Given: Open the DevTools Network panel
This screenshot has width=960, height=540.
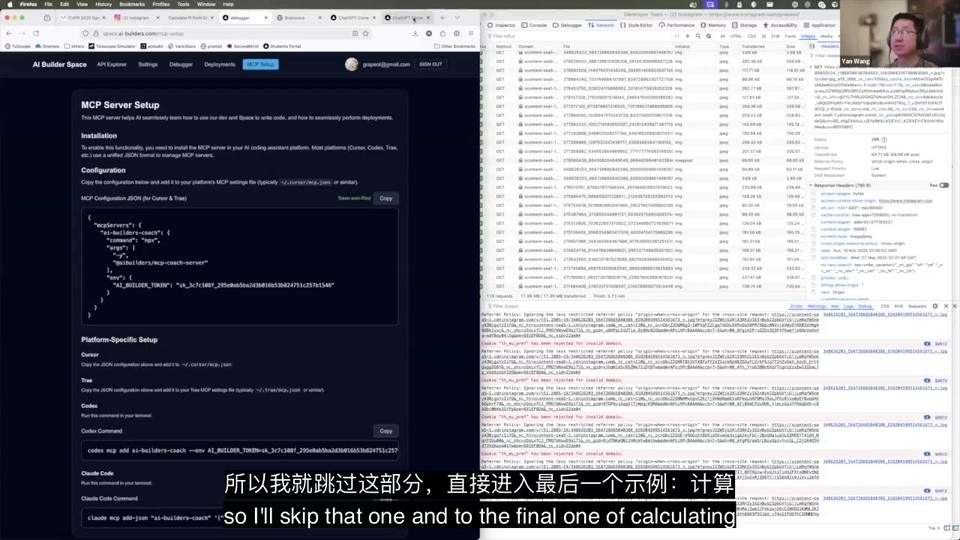Looking at the screenshot, I should [601, 25].
